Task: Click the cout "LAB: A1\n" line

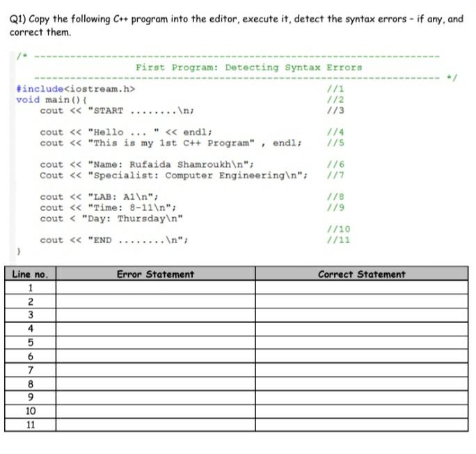Action: tap(100, 197)
